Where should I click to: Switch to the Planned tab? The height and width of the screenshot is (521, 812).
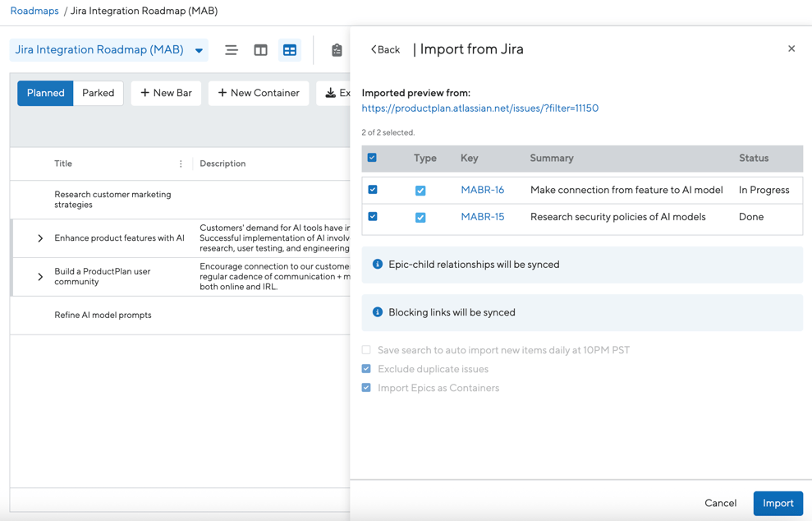click(x=46, y=94)
